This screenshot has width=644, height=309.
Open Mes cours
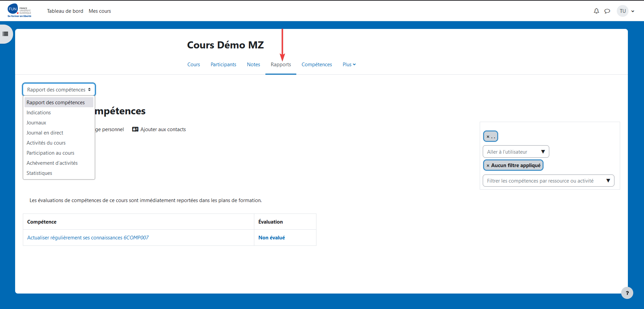[x=100, y=11]
